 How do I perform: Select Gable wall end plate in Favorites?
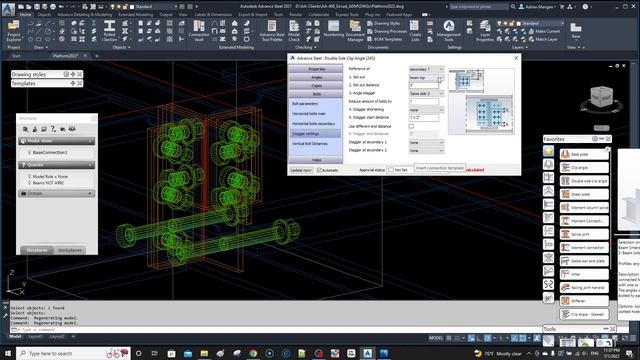(x=584, y=261)
